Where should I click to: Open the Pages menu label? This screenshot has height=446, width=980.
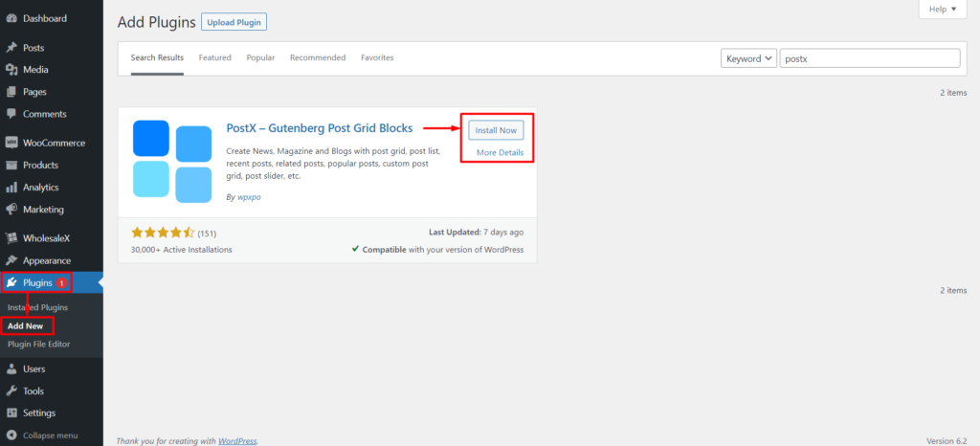point(35,92)
